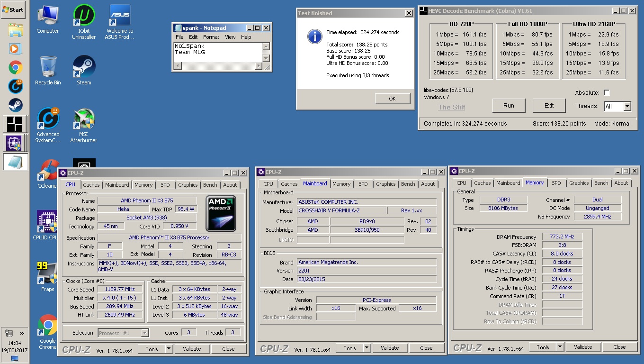Click info icon in Test finished dialog
Viewport: 644px width, 364px height.
click(315, 36)
